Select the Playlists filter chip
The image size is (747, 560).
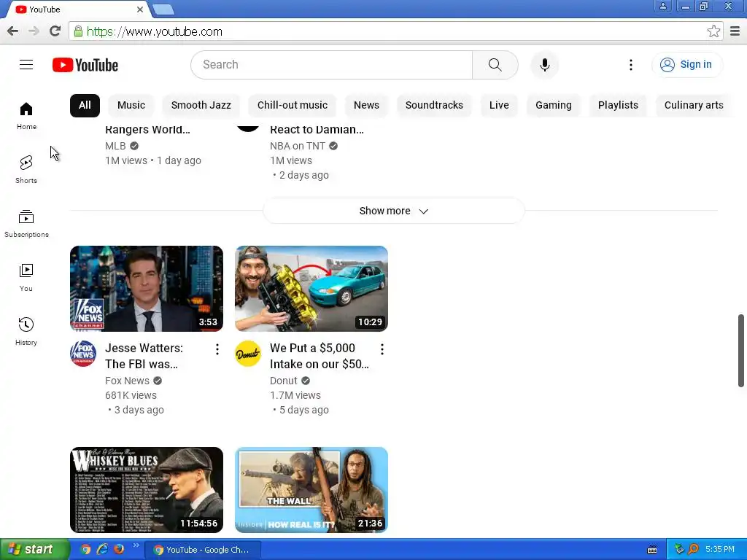618,105
